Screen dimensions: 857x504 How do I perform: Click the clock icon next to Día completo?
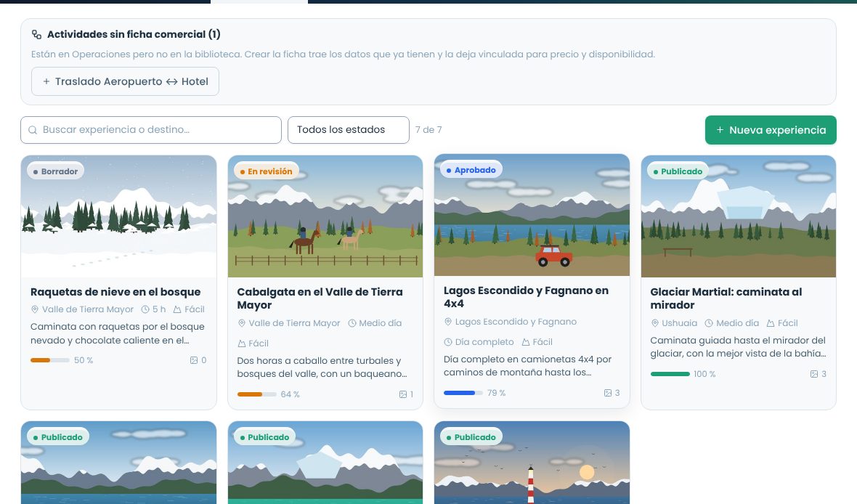tap(448, 342)
